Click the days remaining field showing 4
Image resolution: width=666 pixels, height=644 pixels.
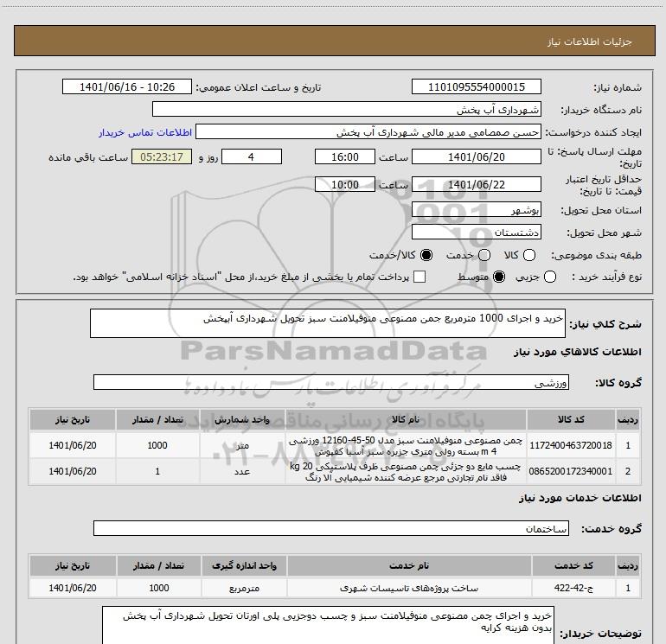coord(252,156)
